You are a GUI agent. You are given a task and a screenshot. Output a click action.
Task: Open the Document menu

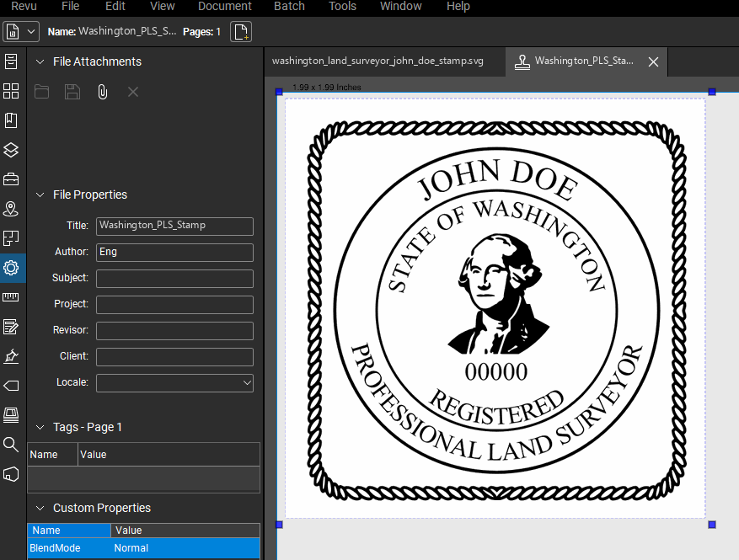225,6
